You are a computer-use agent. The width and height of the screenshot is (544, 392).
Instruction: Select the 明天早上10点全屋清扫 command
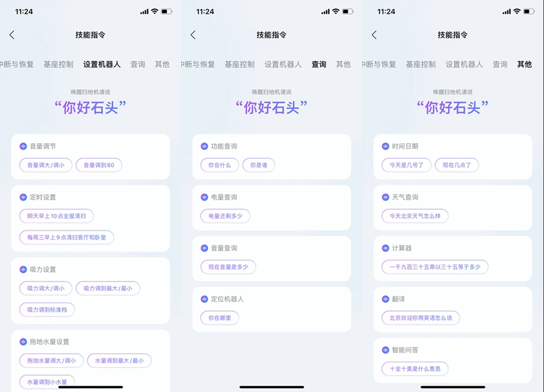[57, 216]
